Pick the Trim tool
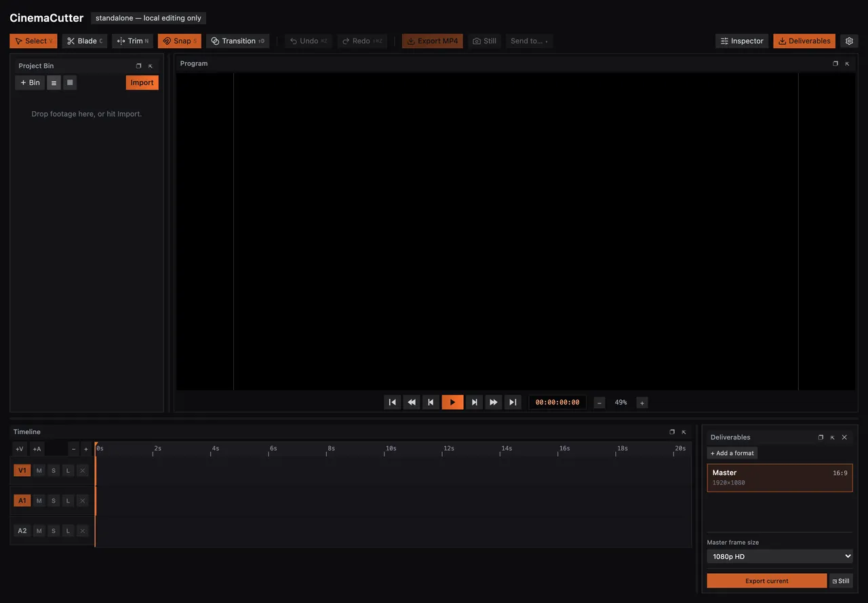This screenshot has width=868, height=603. coord(132,41)
